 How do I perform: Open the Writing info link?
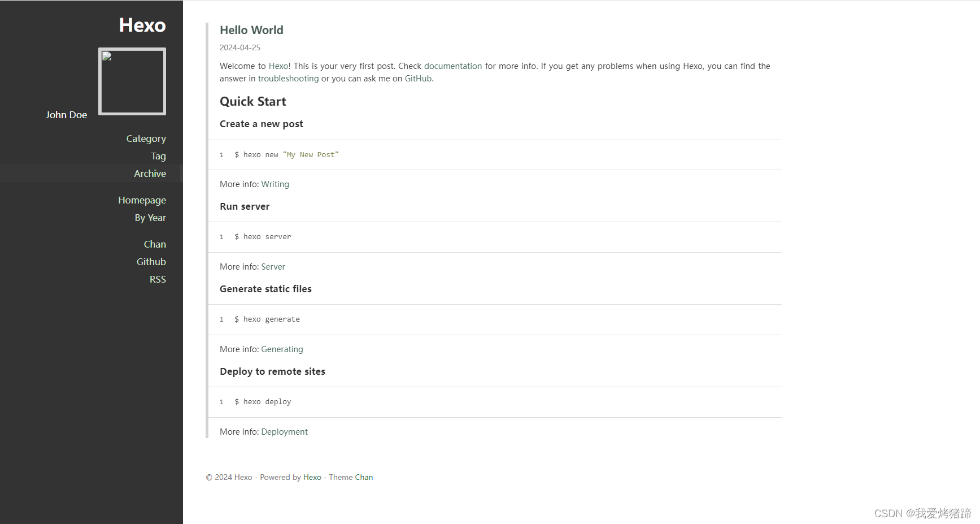click(275, 184)
